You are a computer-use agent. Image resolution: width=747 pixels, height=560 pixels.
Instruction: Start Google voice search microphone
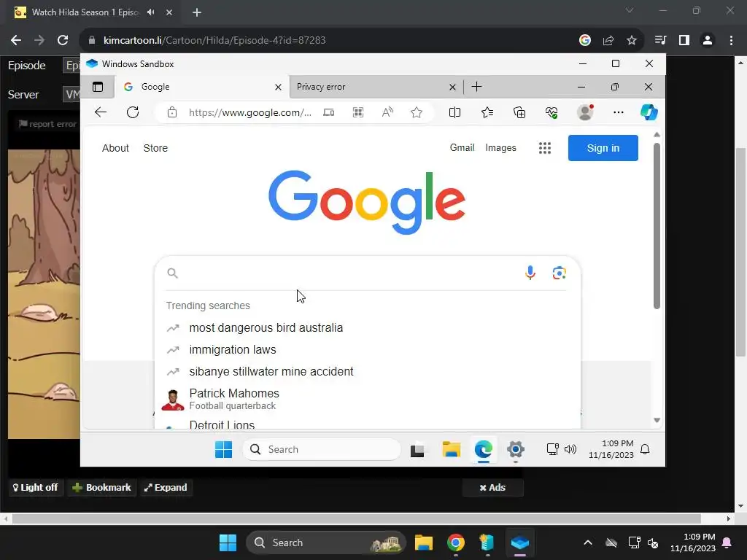click(530, 273)
